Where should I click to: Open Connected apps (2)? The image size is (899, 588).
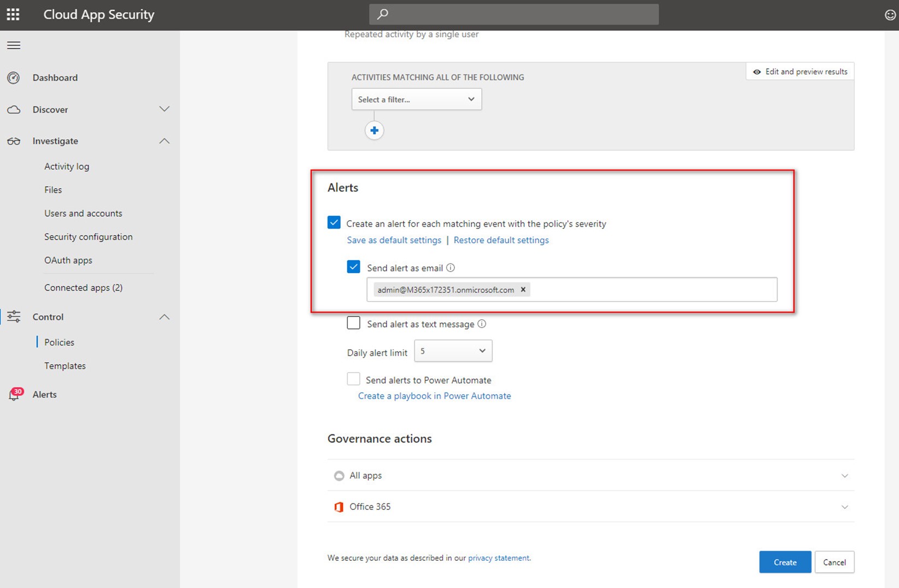[84, 287]
